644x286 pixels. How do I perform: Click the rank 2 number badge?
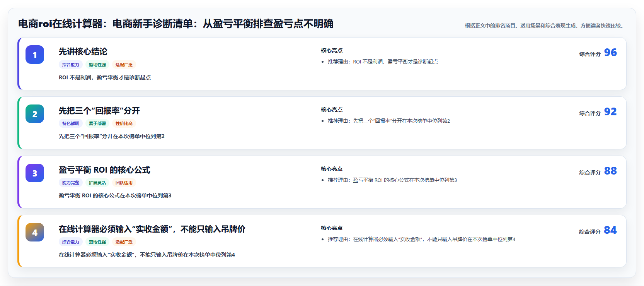[35, 114]
